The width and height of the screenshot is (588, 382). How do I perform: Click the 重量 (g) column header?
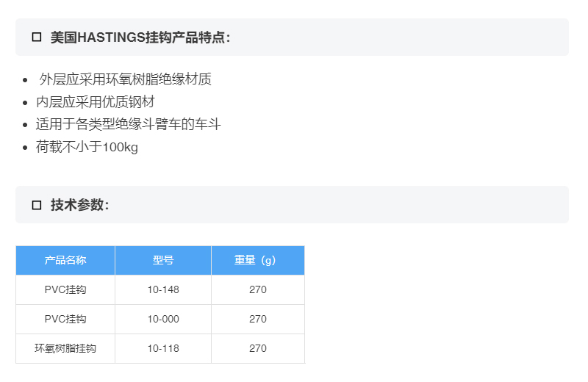258,260
